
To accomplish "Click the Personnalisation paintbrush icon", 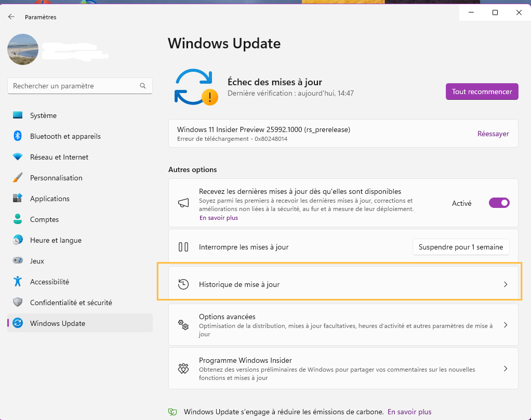I will tap(18, 177).
